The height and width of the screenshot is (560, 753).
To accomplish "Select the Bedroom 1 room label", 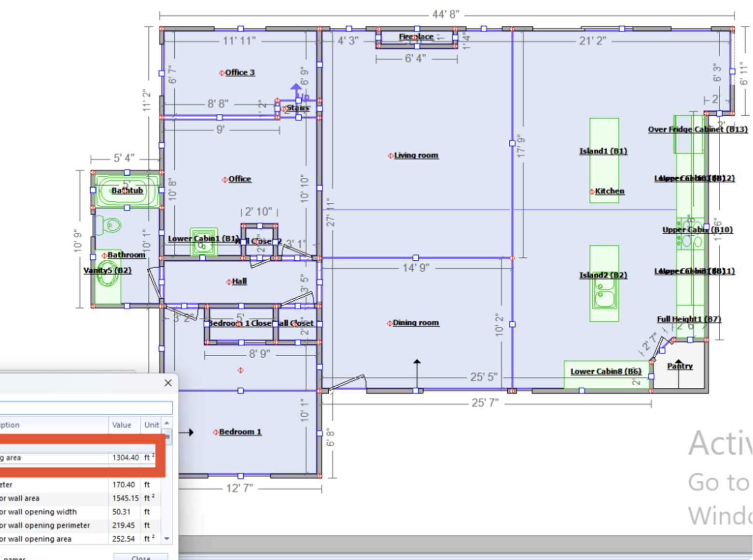I will click(x=240, y=432).
